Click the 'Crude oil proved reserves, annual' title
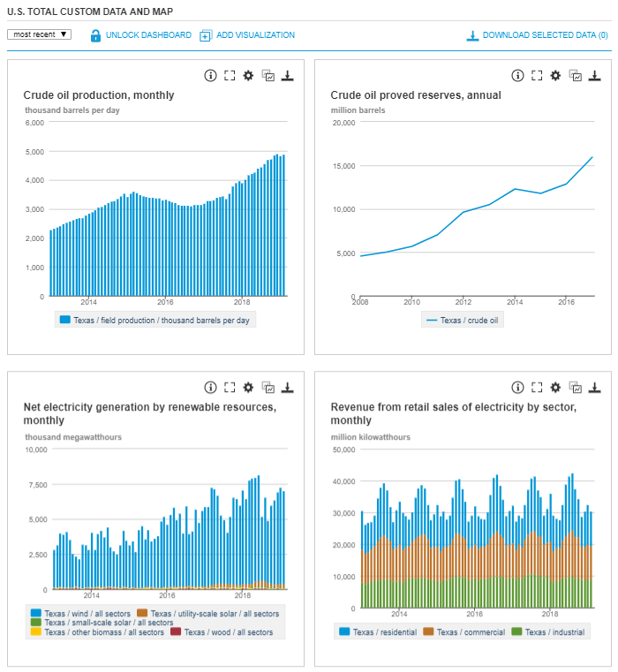Viewport: 618px width, 672px height. click(x=416, y=95)
